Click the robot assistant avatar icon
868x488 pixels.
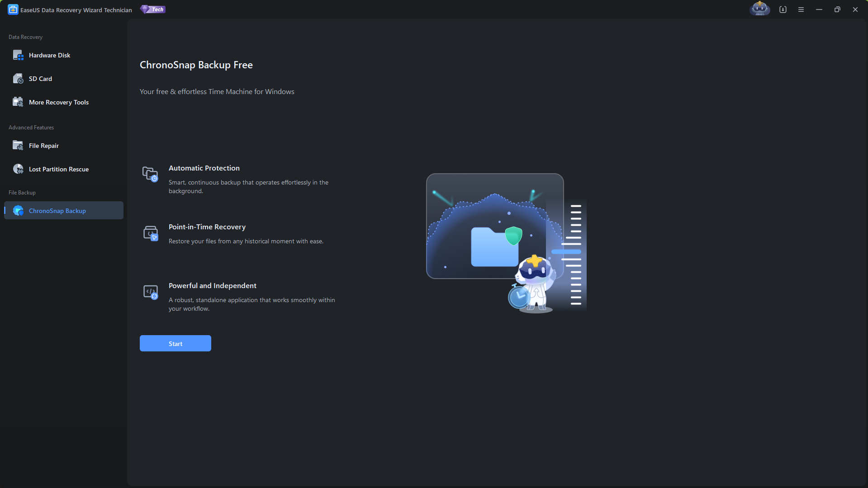point(759,9)
